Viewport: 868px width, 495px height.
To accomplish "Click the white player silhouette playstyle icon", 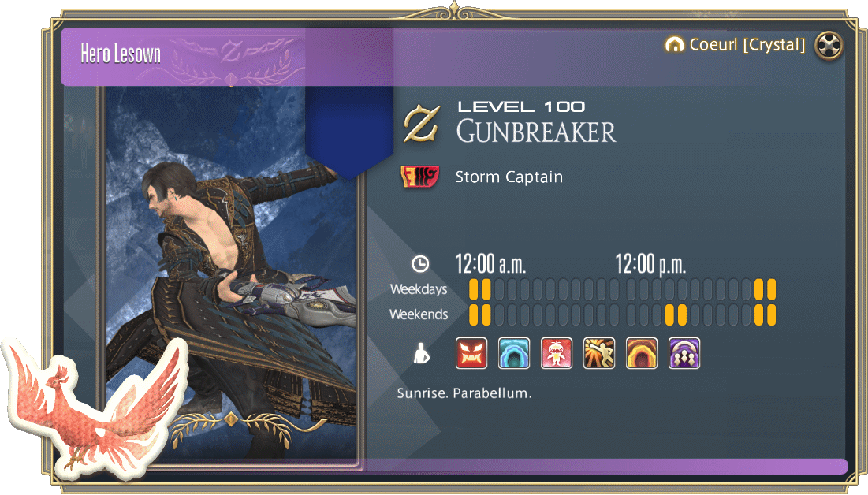I will coord(421,353).
